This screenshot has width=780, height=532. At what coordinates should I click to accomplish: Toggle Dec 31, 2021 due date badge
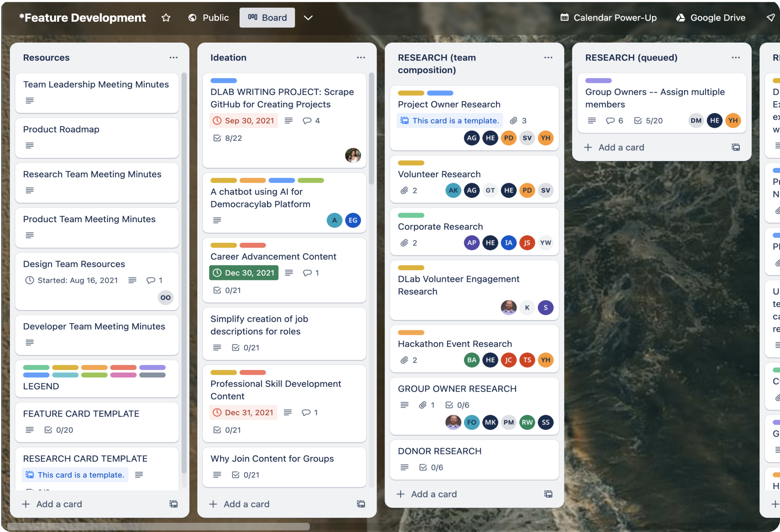(243, 413)
